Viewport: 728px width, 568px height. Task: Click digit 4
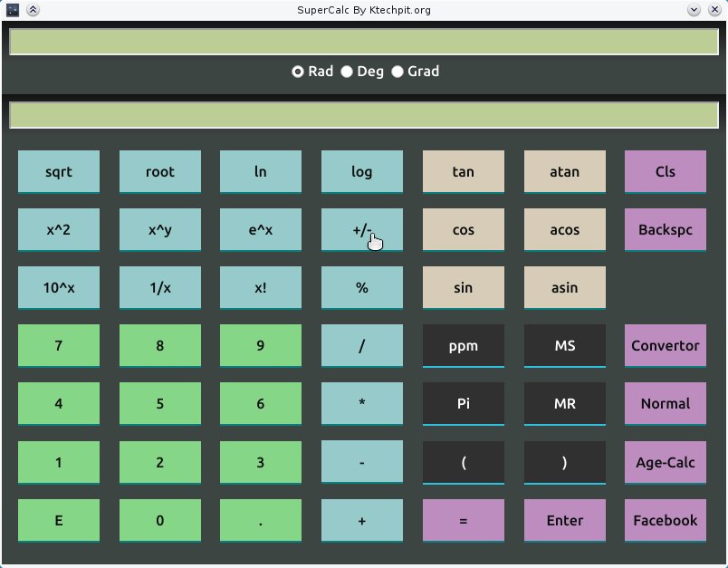click(59, 404)
